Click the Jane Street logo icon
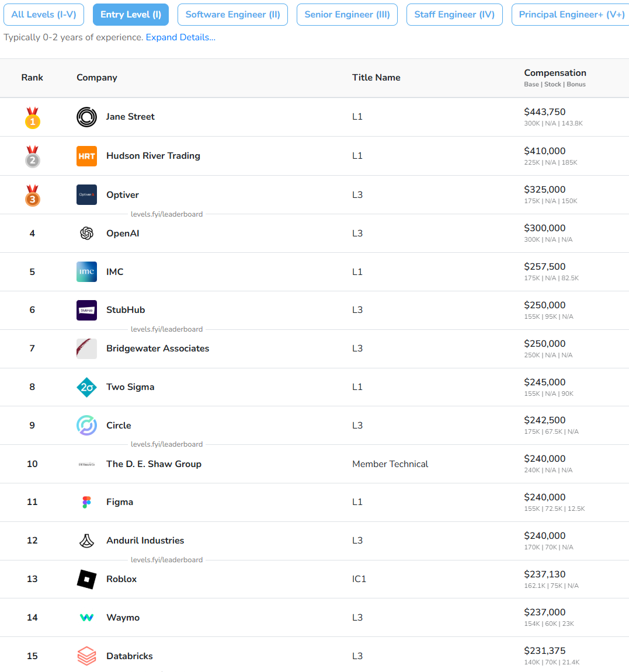This screenshot has width=629, height=672. coord(86,117)
